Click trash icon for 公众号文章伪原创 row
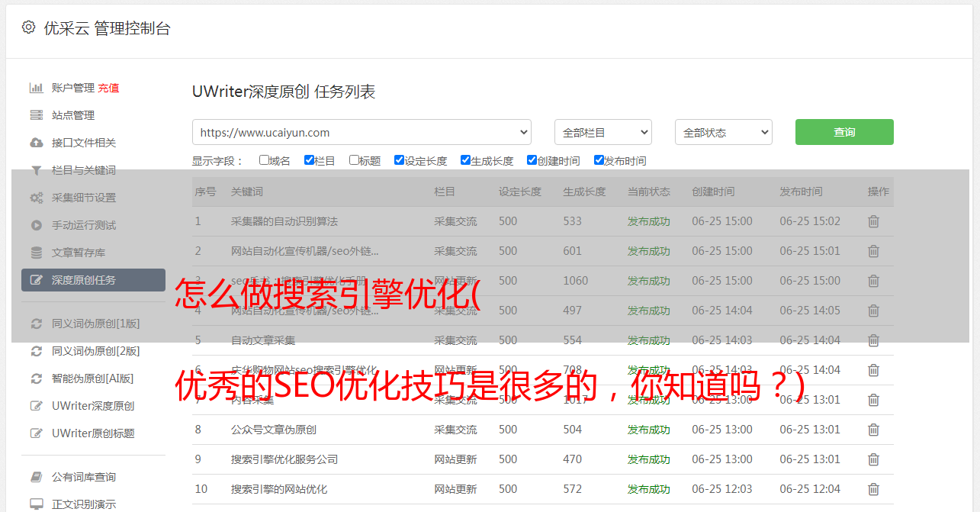 873,430
